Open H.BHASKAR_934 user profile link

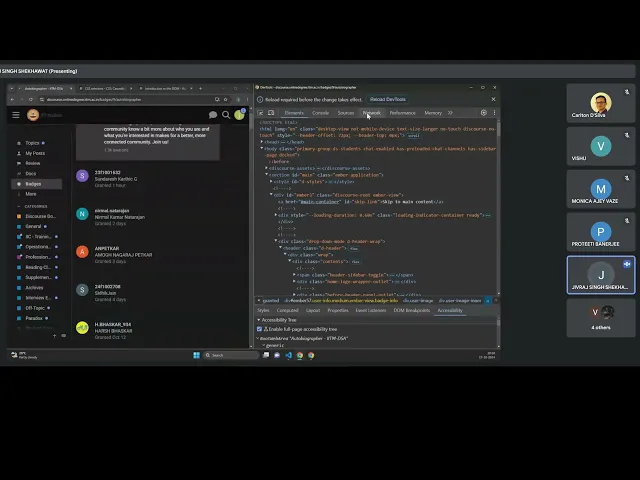(113, 324)
